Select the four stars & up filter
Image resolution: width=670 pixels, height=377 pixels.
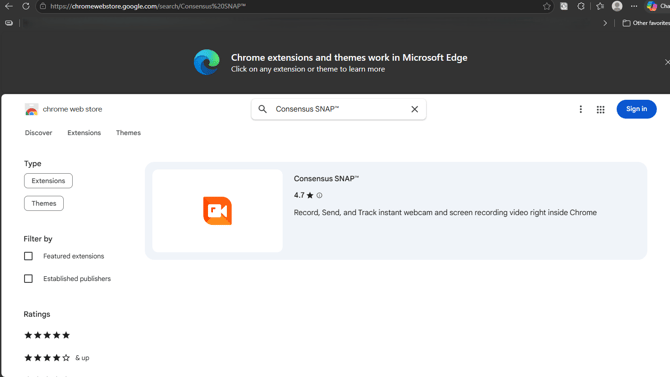56,358
